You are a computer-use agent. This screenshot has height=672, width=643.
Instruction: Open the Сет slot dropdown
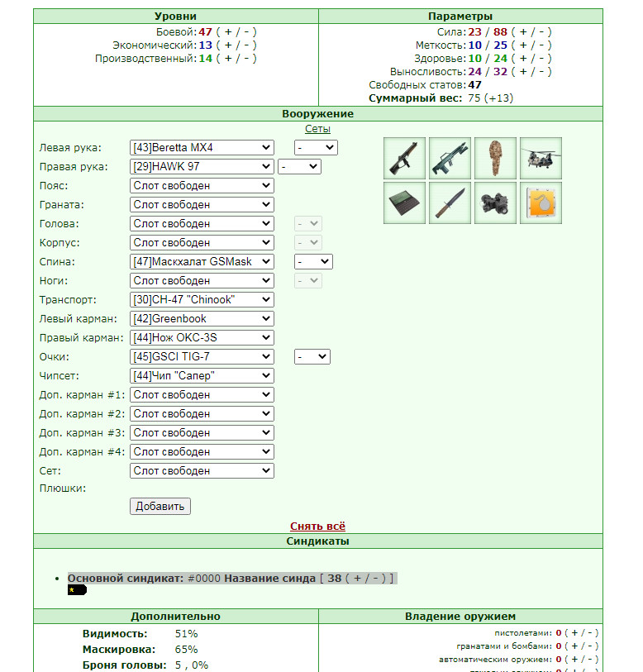click(x=202, y=470)
